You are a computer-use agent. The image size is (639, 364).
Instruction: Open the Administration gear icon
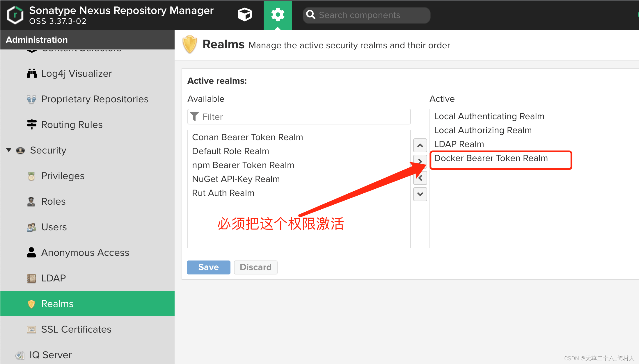278,15
